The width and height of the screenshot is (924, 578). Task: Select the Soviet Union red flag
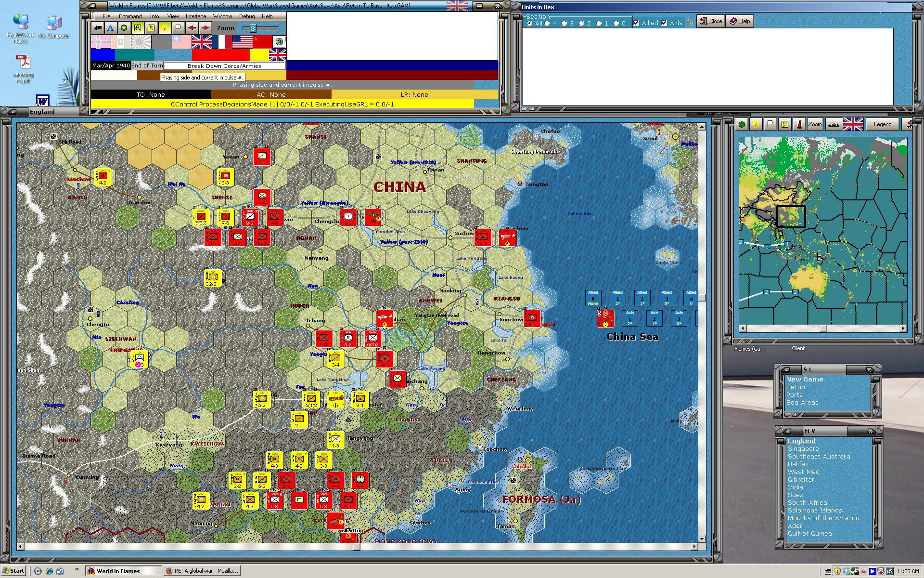[263, 42]
